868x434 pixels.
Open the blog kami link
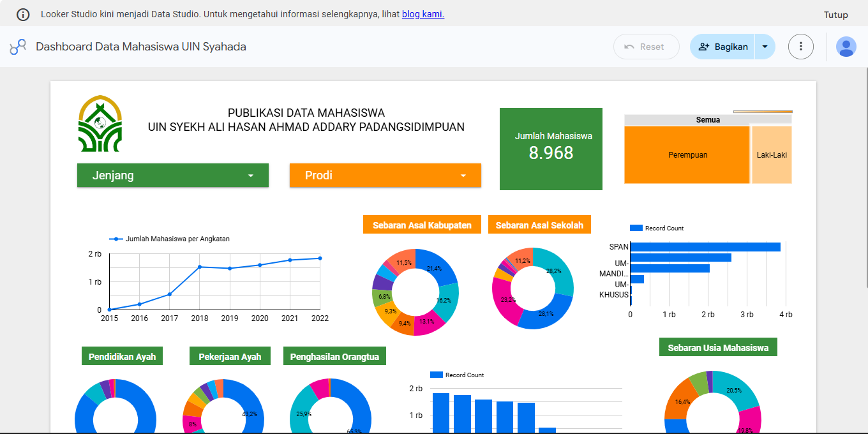pos(423,14)
